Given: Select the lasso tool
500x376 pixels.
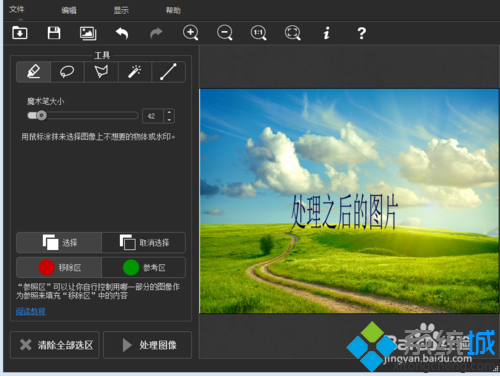Looking at the screenshot, I should point(67,72).
